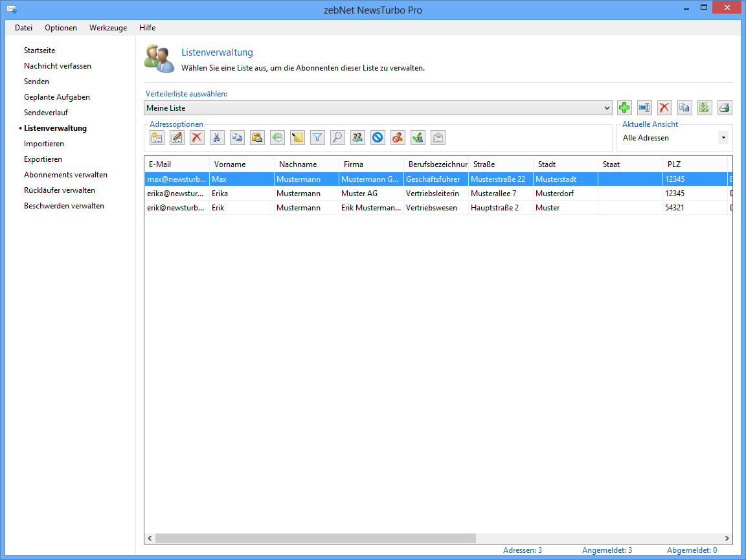The height and width of the screenshot is (560, 746).
Task: Select the erik@newsturb... address row
Action: (x=438, y=208)
